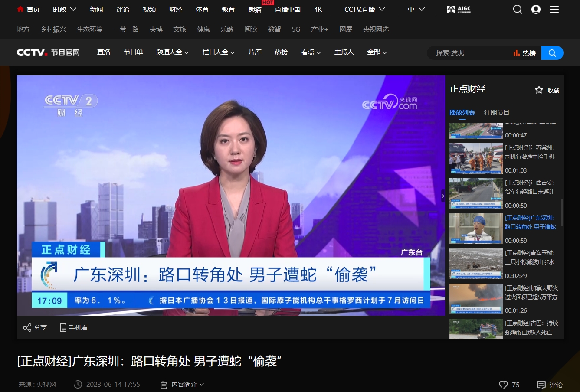
Task: Open the 央视网选 link
Action: click(376, 29)
